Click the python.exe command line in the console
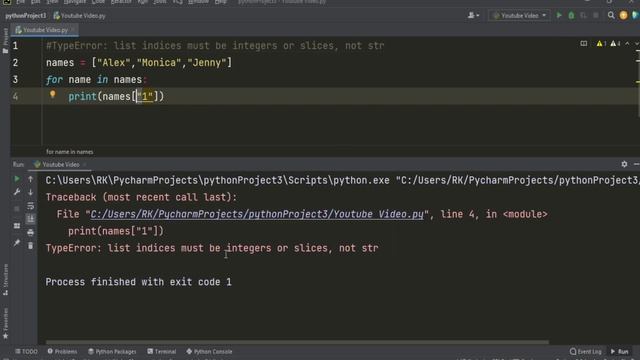Image resolution: width=640 pixels, height=360 pixels. point(342,180)
